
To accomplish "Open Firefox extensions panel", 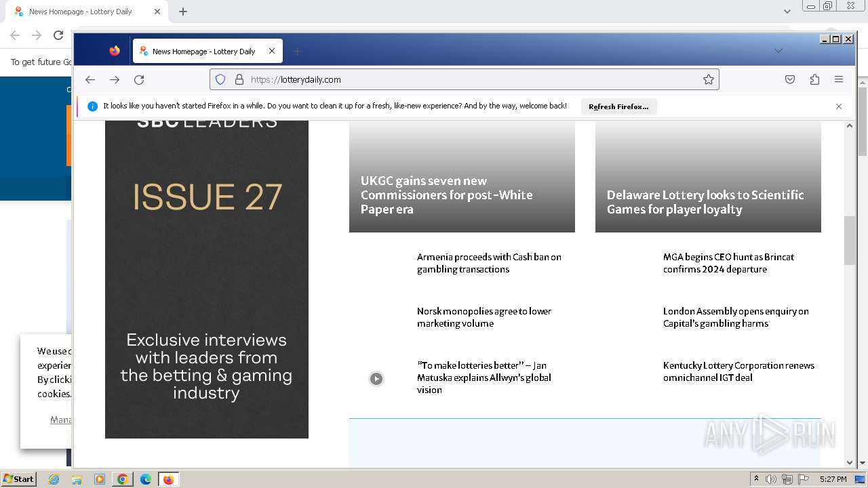I will 814,79.
